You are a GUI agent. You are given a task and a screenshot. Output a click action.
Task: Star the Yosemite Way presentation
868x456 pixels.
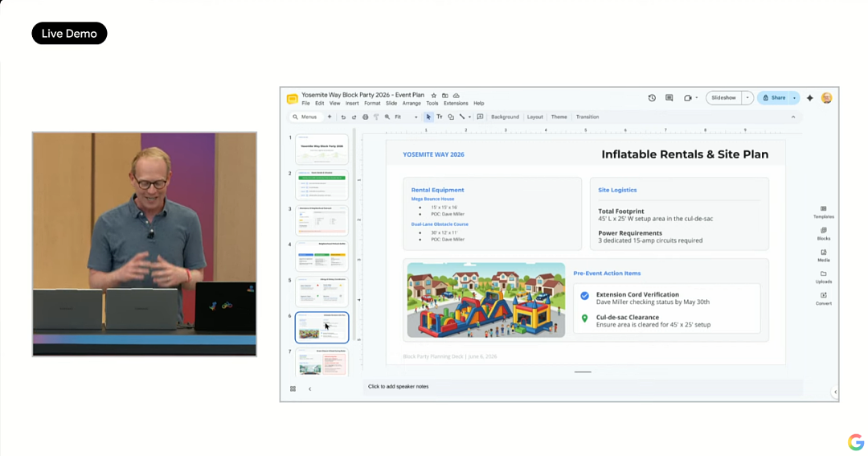tap(434, 95)
